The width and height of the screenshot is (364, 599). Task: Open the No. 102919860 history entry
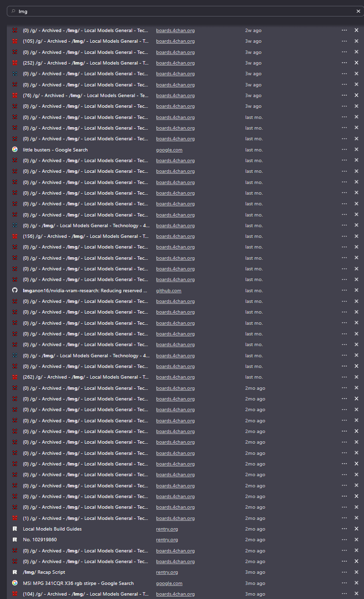pos(40,540)
